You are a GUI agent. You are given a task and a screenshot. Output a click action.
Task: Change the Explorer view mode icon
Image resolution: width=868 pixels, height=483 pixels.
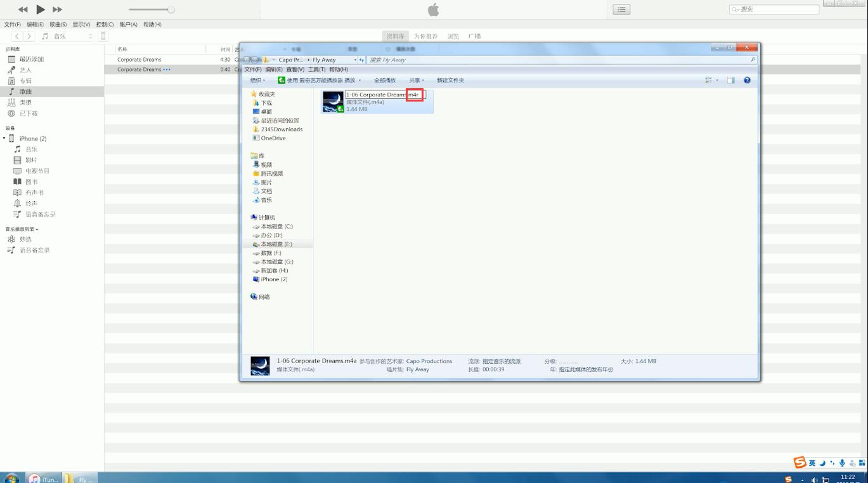pyautogui.click(x=709, y=80)
